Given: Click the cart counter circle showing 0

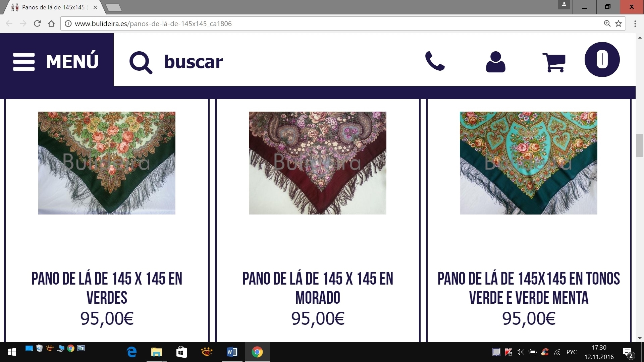Looking at the screenshot, I should pos(602,59).
